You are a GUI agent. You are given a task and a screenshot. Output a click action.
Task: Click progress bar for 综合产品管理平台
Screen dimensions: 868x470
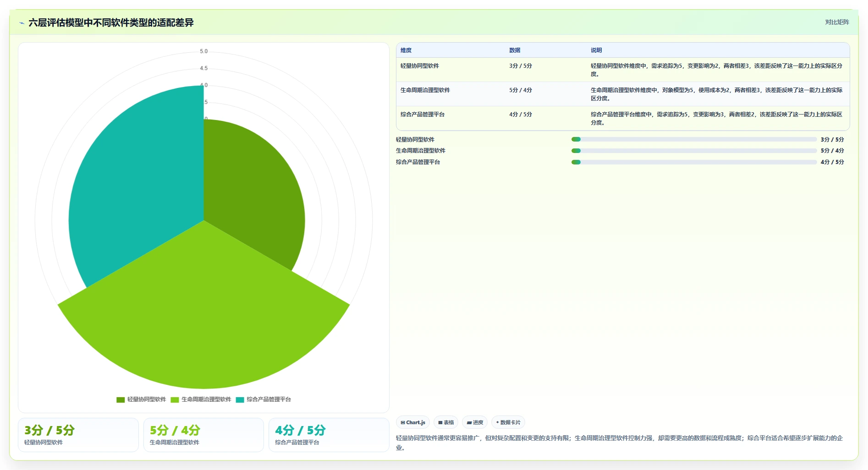[694, 162]
